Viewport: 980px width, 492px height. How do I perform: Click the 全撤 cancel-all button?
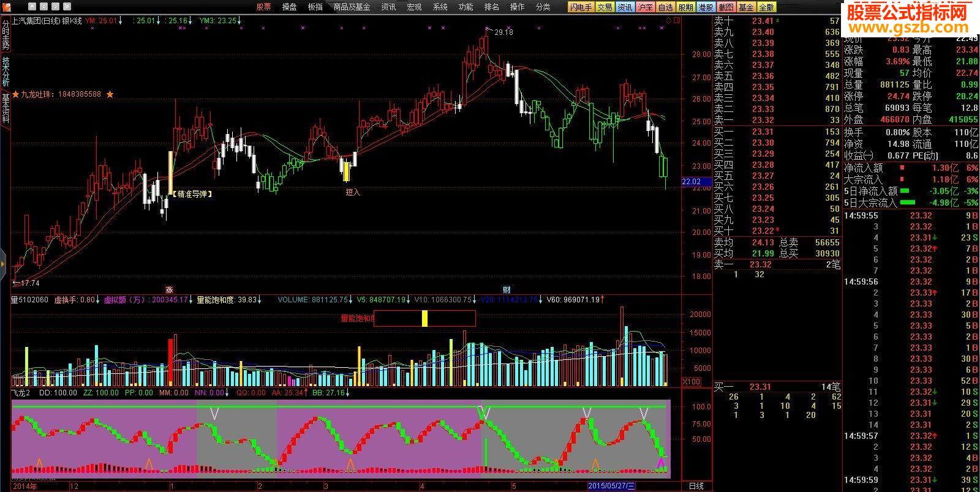point(766,7)
